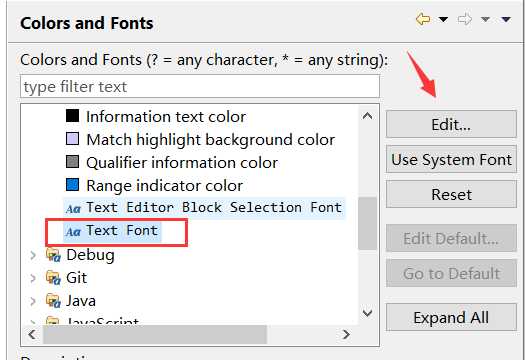The height and width of the screenshot is (360, 525).
Task: Click the Reset button
Action: [x=451, y=194]
